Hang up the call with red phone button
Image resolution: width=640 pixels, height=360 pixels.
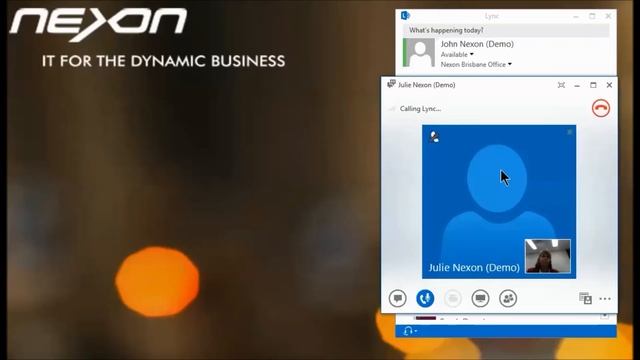[x=601, y=108]
